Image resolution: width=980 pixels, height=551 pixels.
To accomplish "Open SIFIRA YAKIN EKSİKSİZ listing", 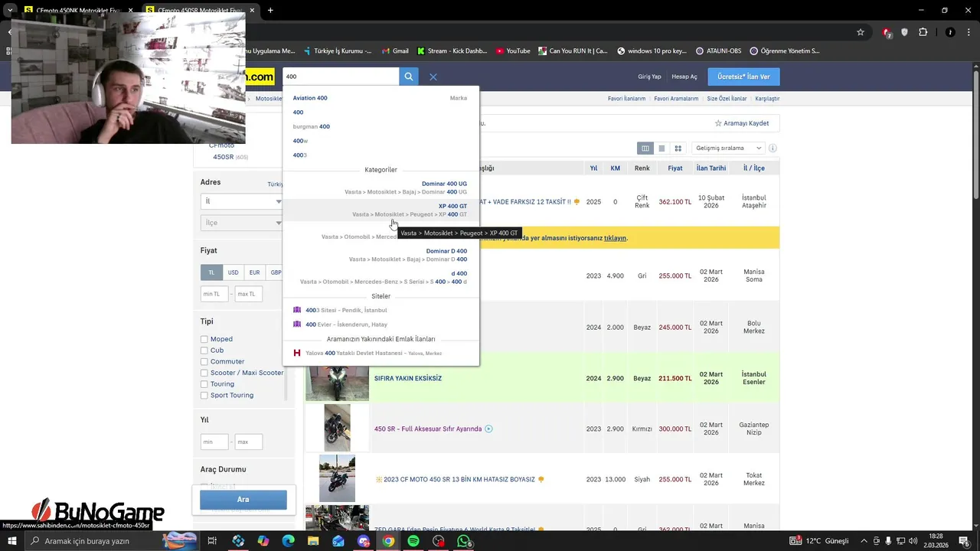I will (408, 378).
